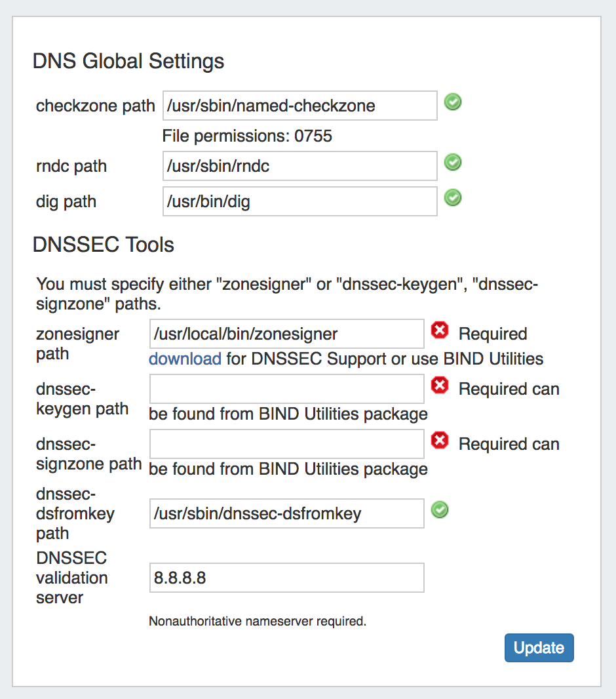
Task: Click the red error icon for dnssec-keygen path
Action: click(440, 386)
